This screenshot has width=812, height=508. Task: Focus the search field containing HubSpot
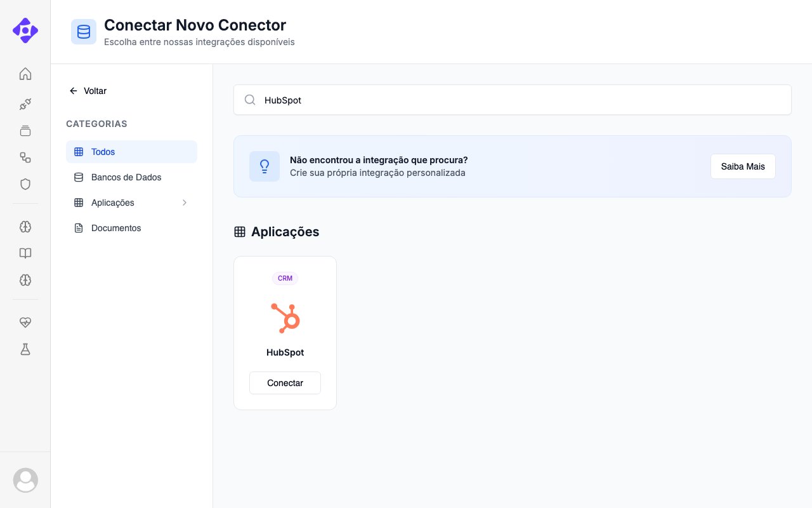(513, 100)
